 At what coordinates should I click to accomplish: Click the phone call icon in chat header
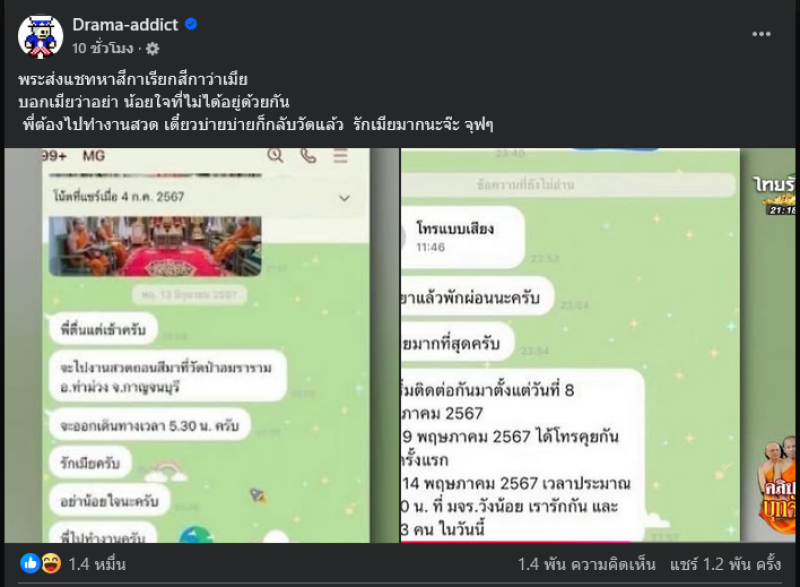pyautogui.click(x=308, y=155)
